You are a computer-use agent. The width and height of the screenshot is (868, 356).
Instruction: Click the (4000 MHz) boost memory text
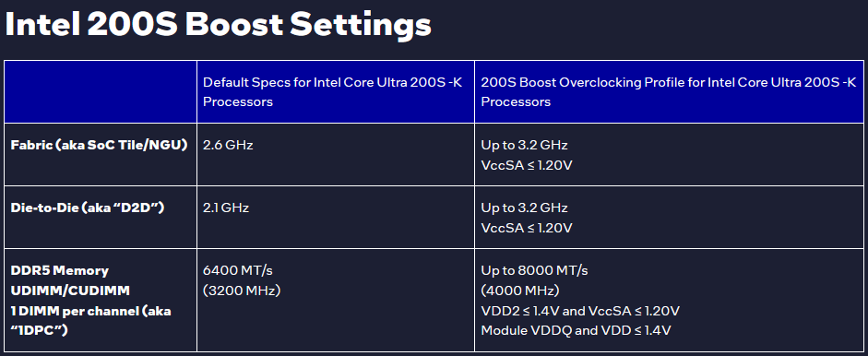(520, 291)
